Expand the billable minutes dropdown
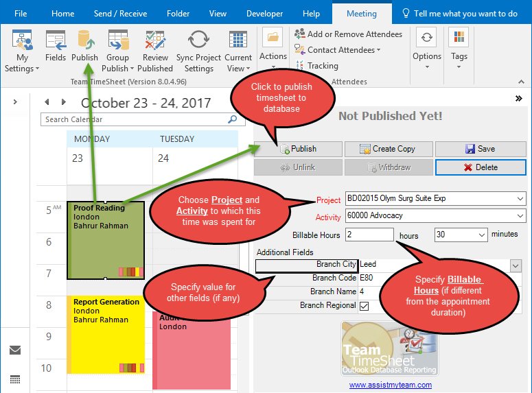The image size is (532, 393). pos(479,235)
